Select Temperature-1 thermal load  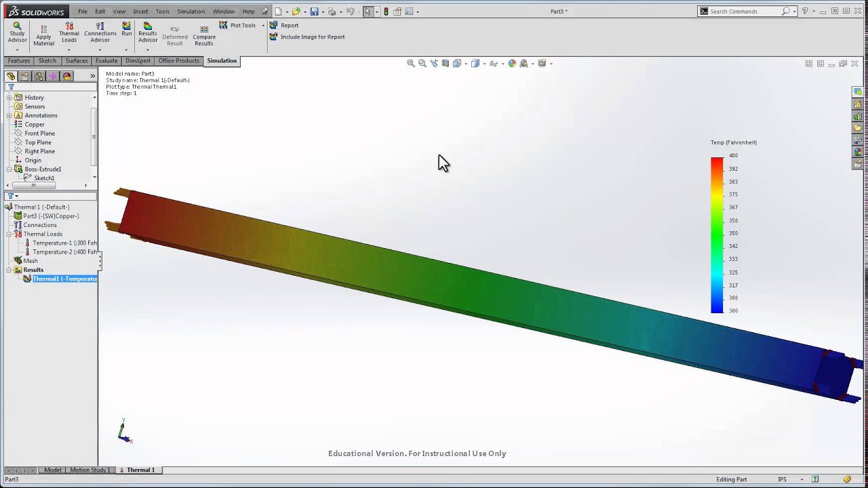[60, 243]
